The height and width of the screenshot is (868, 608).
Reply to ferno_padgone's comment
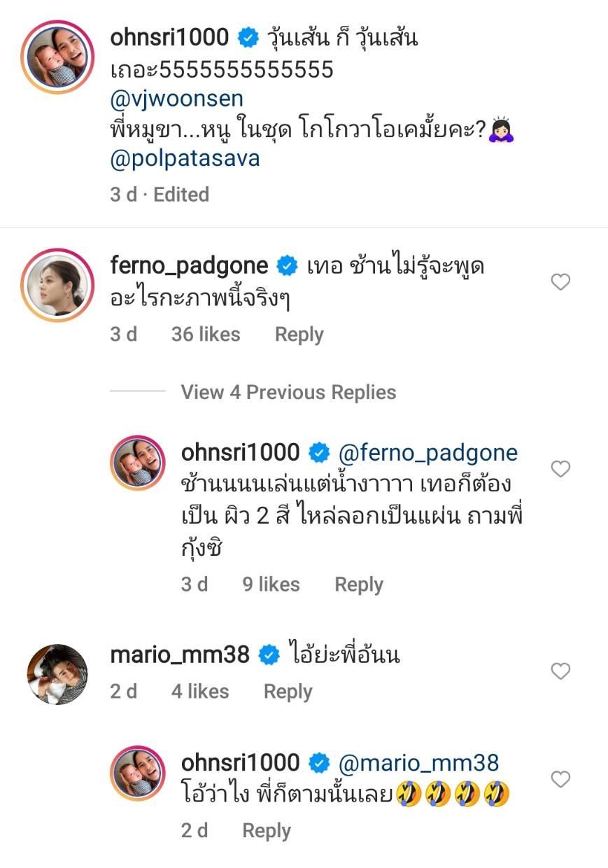299,335
